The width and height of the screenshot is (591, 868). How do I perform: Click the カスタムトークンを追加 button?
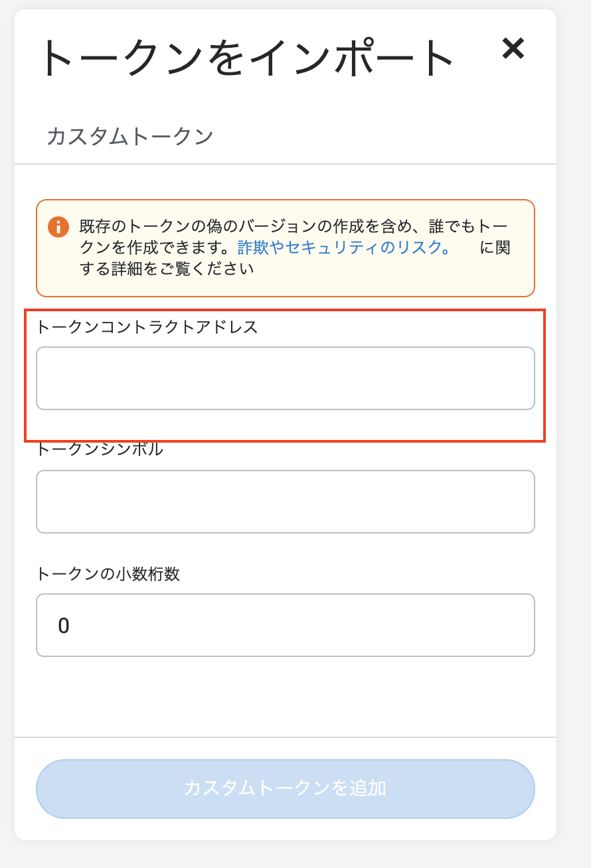[x=286, y=788]
